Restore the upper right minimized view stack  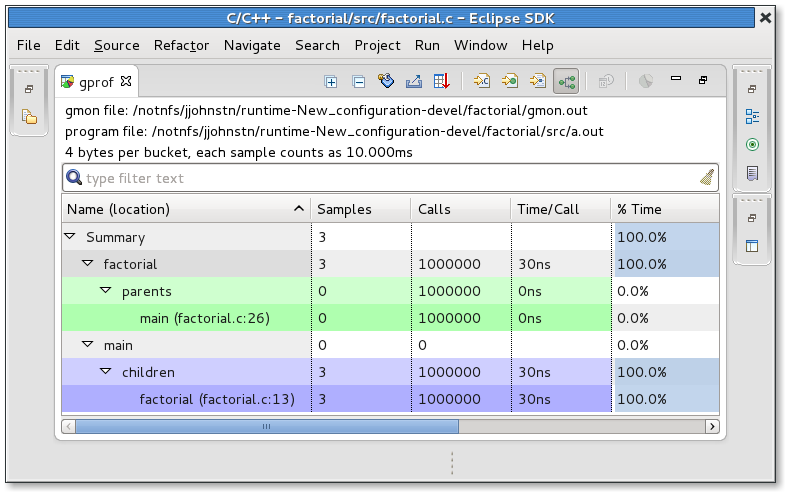tap(751, 89)
